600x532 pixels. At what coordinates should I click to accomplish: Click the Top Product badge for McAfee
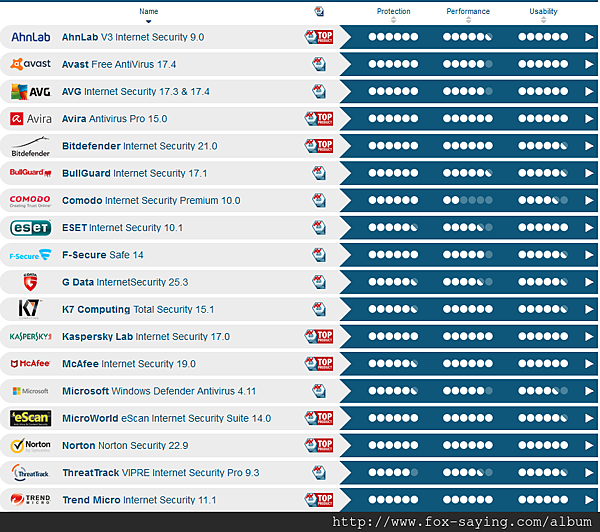(x=319, y=364)
